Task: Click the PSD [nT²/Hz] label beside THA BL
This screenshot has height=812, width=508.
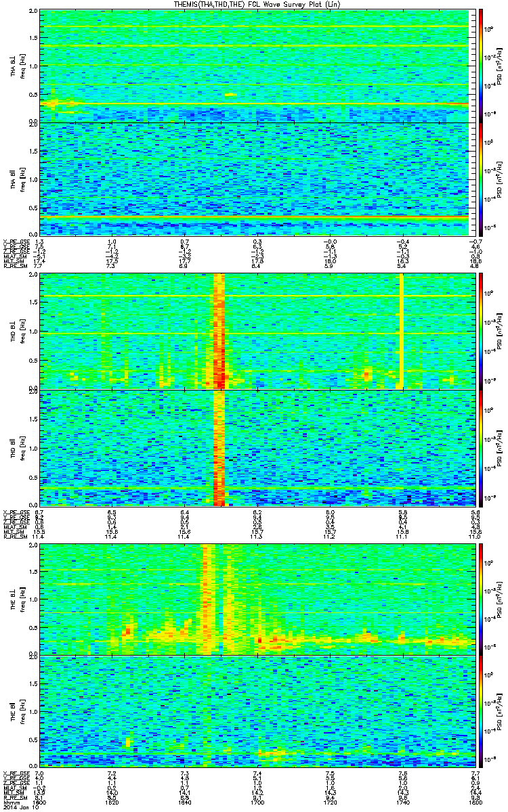Action: (500, 66)
